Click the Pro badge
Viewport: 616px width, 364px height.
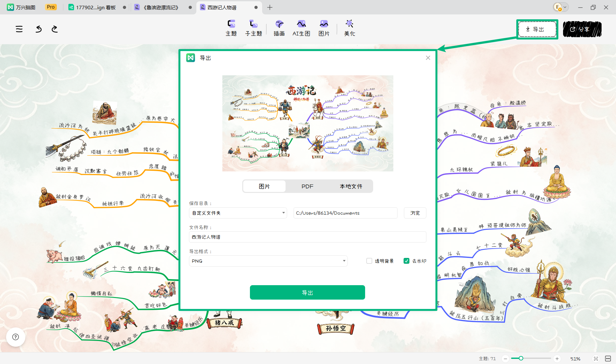coord(51,7)
